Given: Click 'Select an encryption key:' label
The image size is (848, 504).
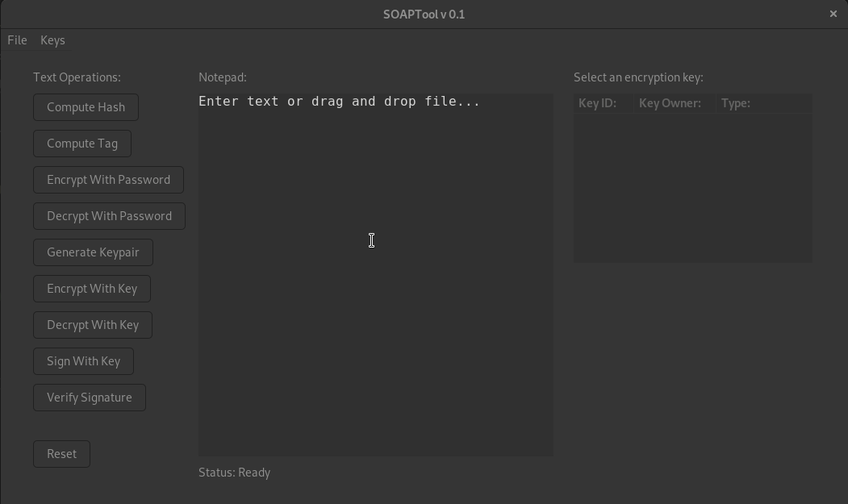Looking at the screenshot, I should (638, 77).
